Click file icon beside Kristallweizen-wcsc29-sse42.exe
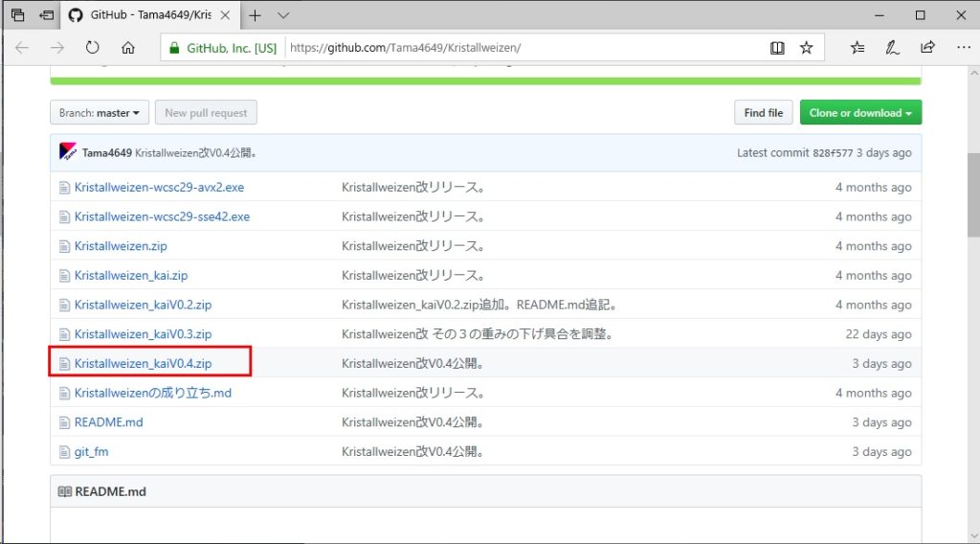Image resolution: width=980 pixels, height=544 pixels. click(64, 217)
